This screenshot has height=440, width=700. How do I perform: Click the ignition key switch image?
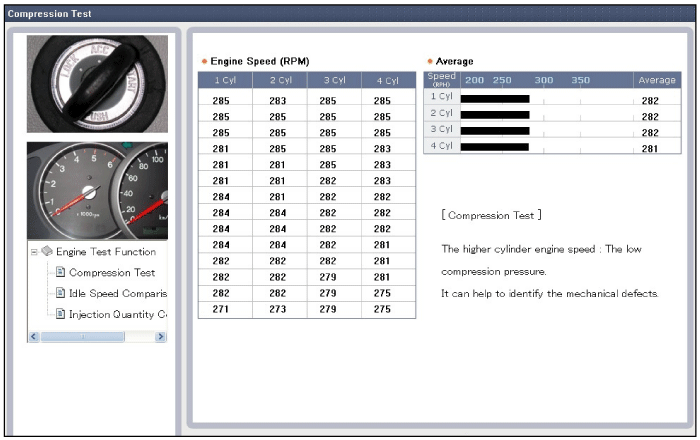[97, 84]
